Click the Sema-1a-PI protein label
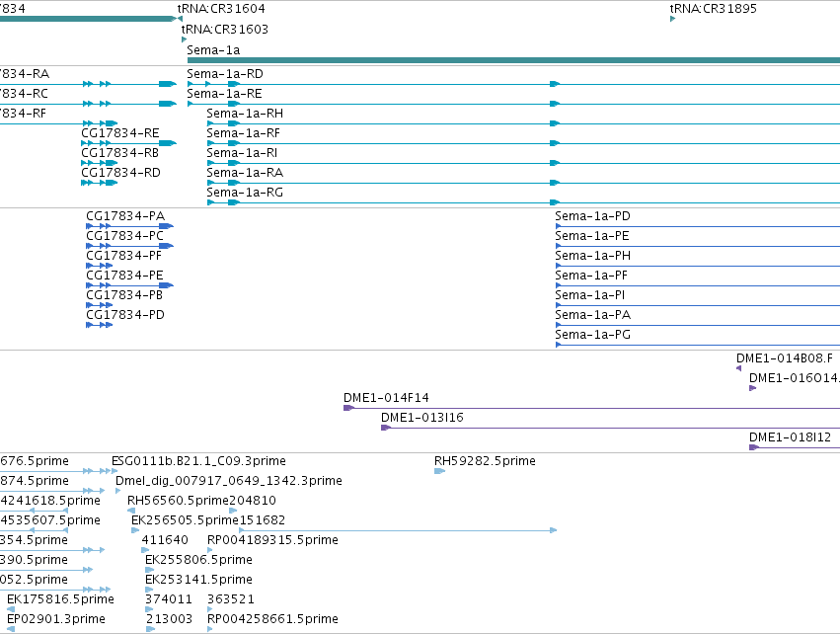The width and height of the screenshot is (840, 634). [x=590, y=295]
